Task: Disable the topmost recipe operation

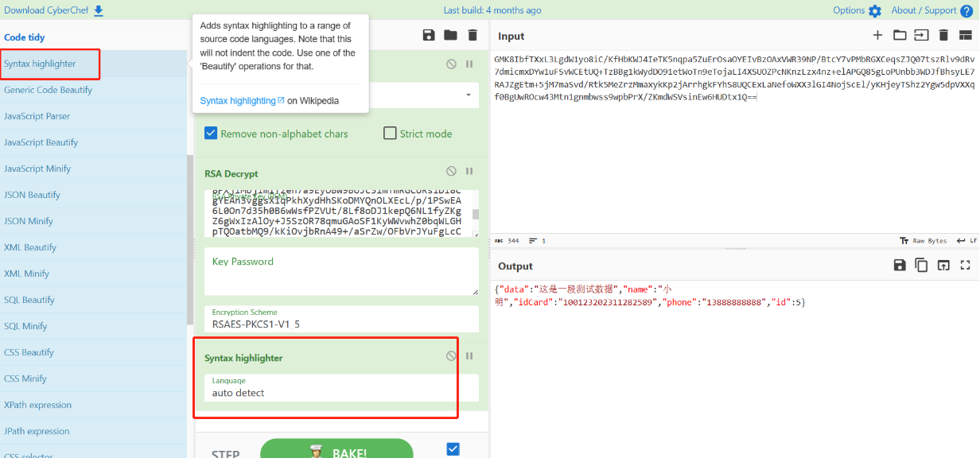Action: (451, 64)
